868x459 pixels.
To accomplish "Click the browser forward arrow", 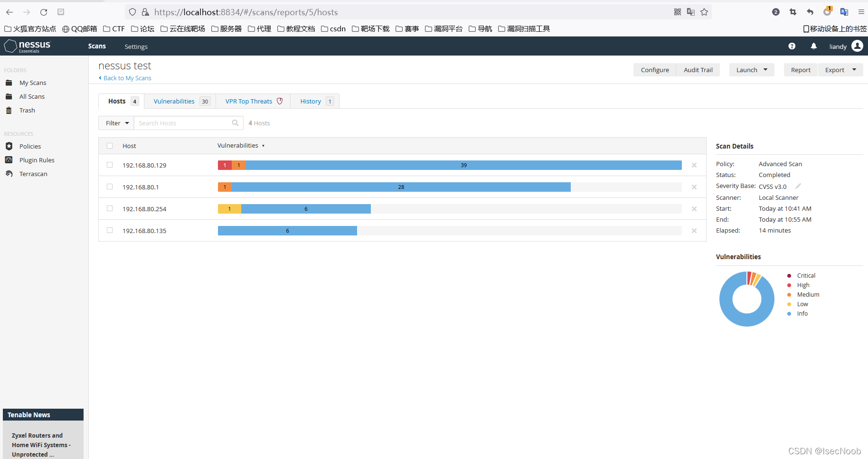I will [x=27, y=12].
